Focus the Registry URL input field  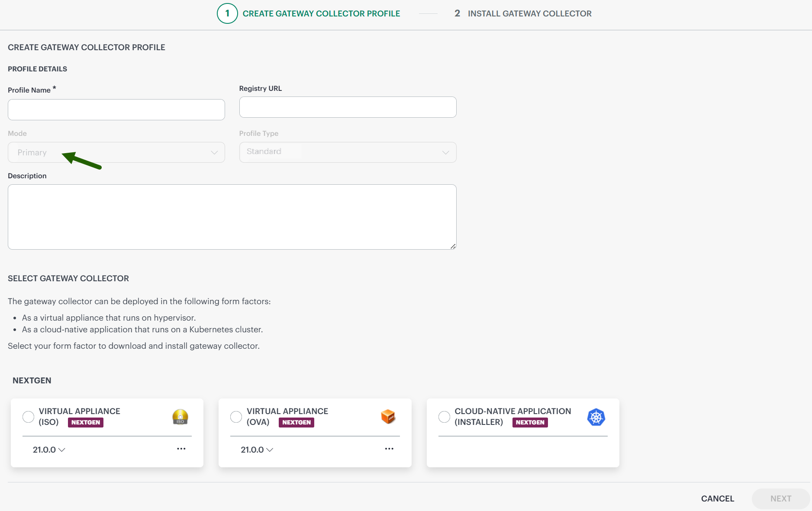coord(348,107)
